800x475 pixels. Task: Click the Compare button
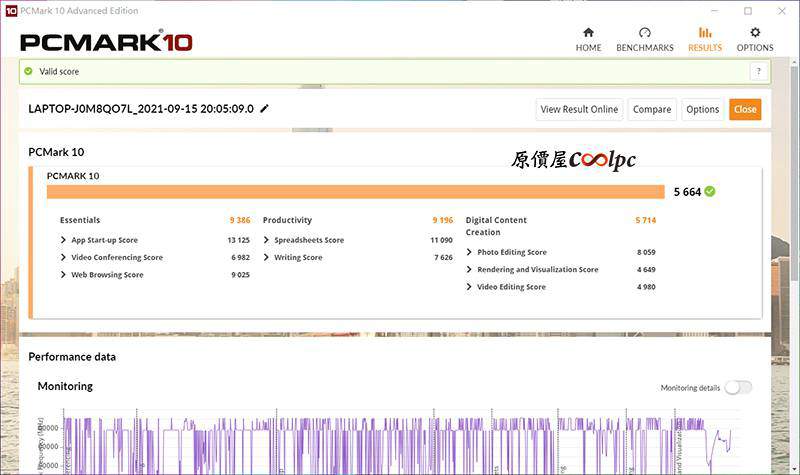pyautogui.click(x=652, y=109)
